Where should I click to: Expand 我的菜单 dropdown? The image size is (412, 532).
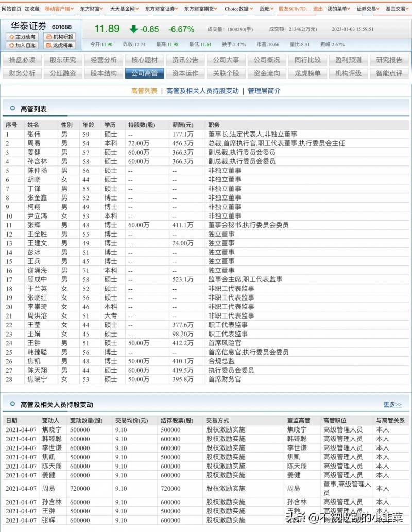coord(338,9)
